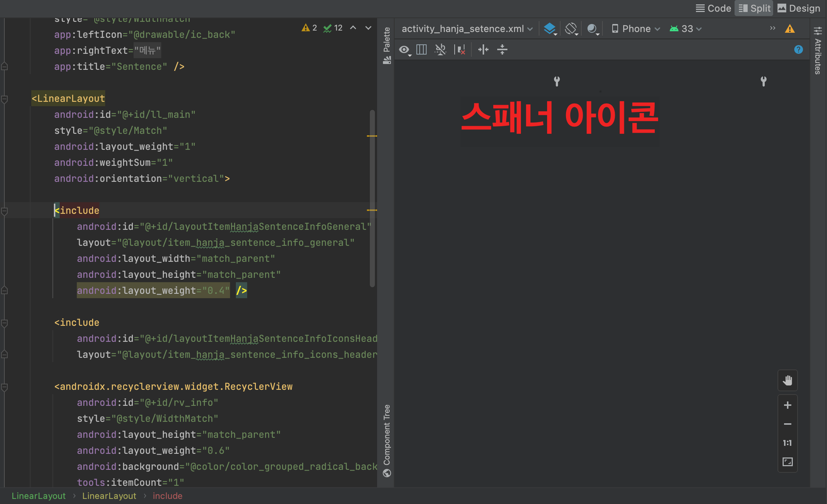
Task: Go to next highlighted error arrow
Action: (x=368, y=28)
